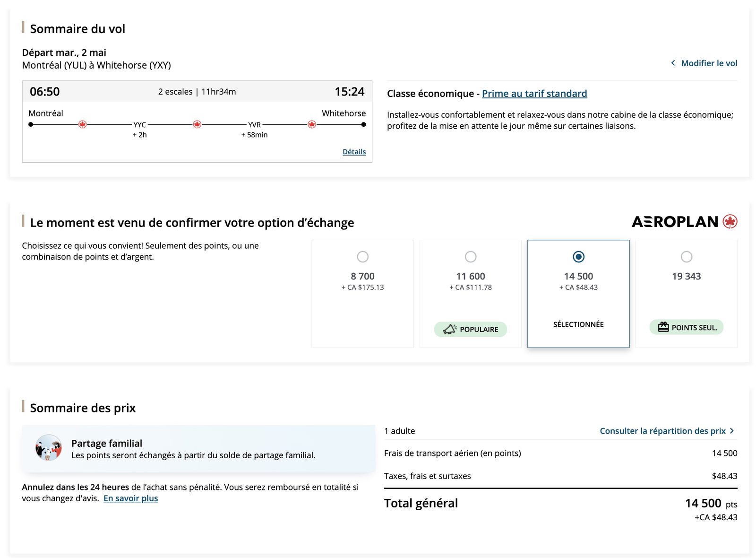Click the 'Taxes, frais et surtaxes' row label
Image resolution: width=756 pixels, height=558 pixels.
428,476
